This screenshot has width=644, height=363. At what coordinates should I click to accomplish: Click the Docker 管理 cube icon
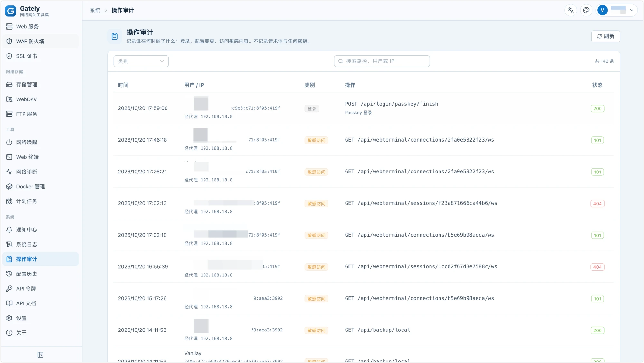coord(9,187)
